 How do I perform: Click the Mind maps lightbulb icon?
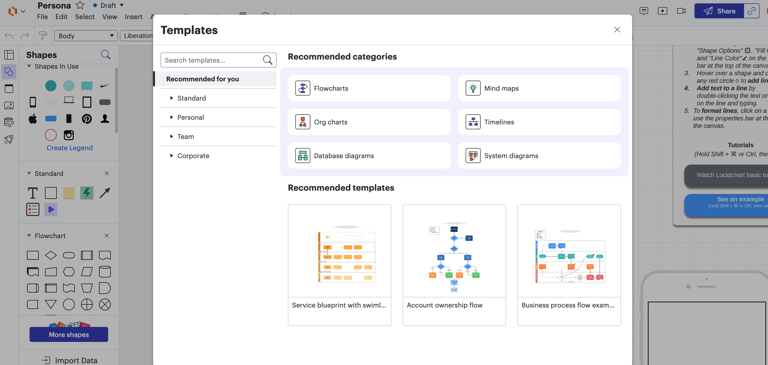pos(473,88)
